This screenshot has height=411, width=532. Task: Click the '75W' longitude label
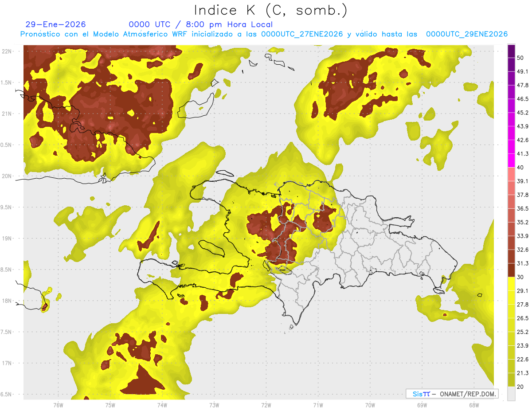coord(110,405)
